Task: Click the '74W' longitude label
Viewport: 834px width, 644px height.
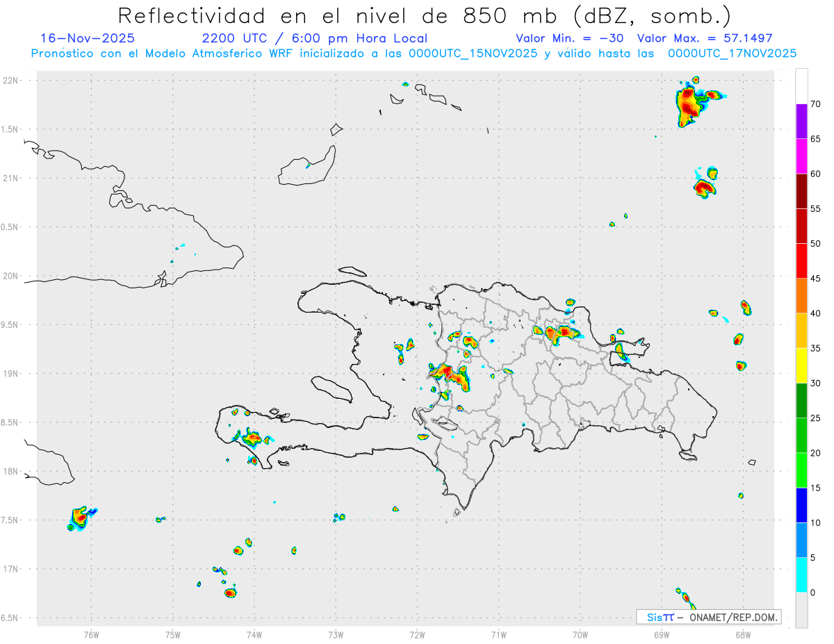Action: point(254,634)
